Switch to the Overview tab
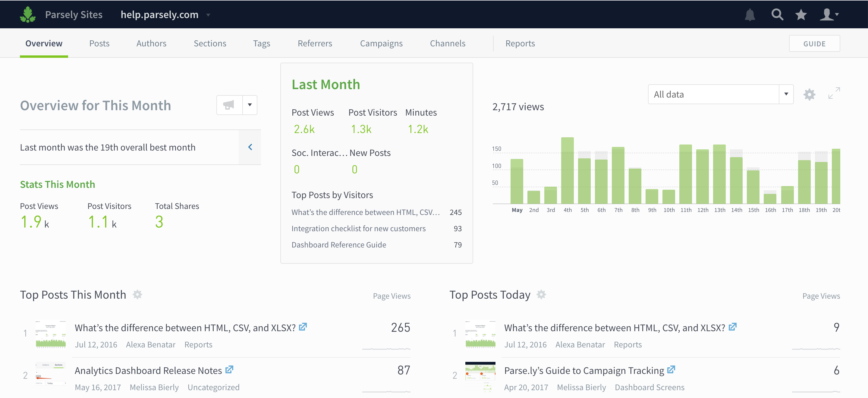The width and height of the screenshot is (868, 398). [44, 43]
